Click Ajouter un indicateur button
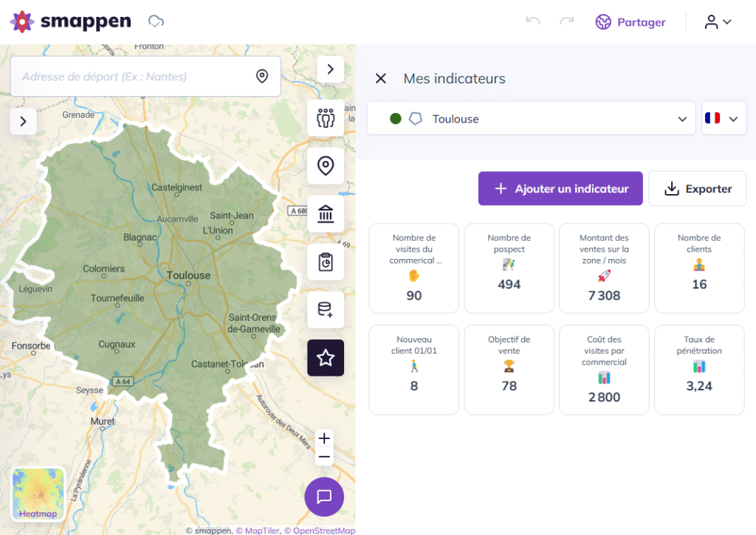756x535 pixels. click(560, 189)
